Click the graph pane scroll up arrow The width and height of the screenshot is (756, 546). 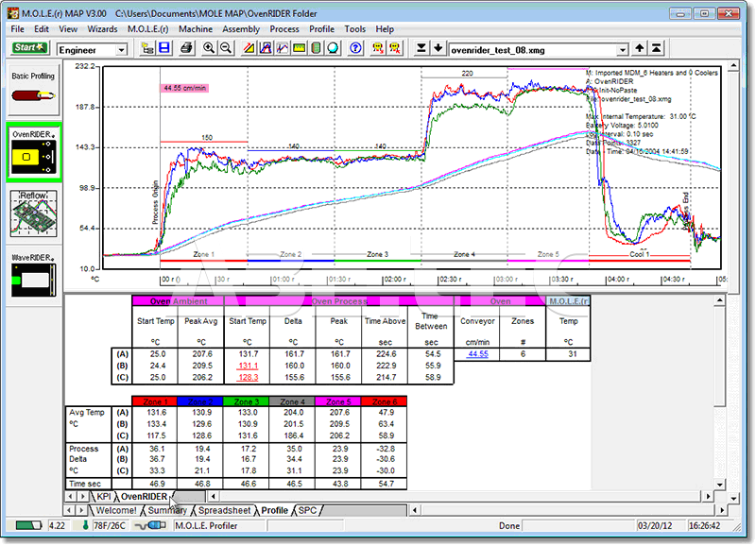point(733,65)
